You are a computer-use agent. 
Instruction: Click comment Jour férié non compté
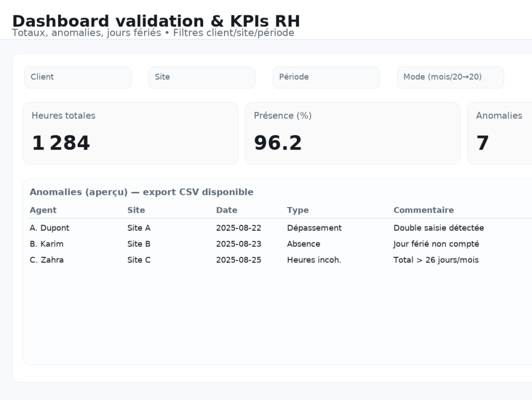436,244
